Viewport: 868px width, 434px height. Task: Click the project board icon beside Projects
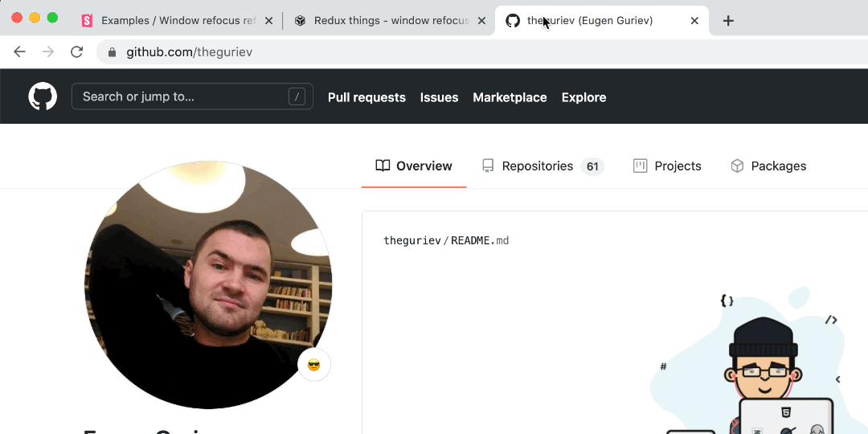pos(640,166)
